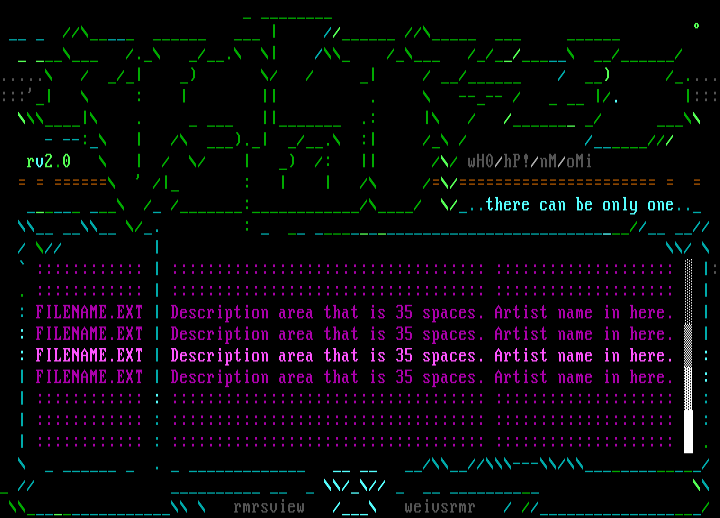Click the topmost dotted placeholder row in filename column
The image size is (720, 518).
[89, 269]
